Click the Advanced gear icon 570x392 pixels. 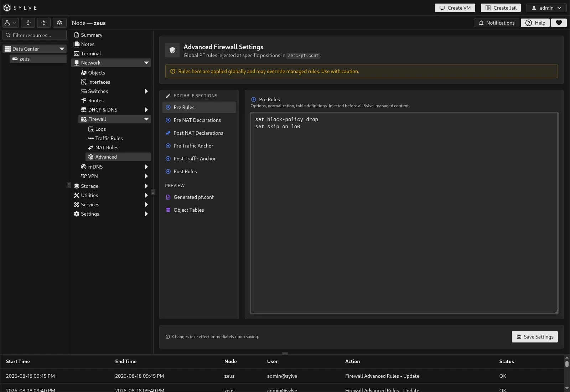tap(91, 157)
